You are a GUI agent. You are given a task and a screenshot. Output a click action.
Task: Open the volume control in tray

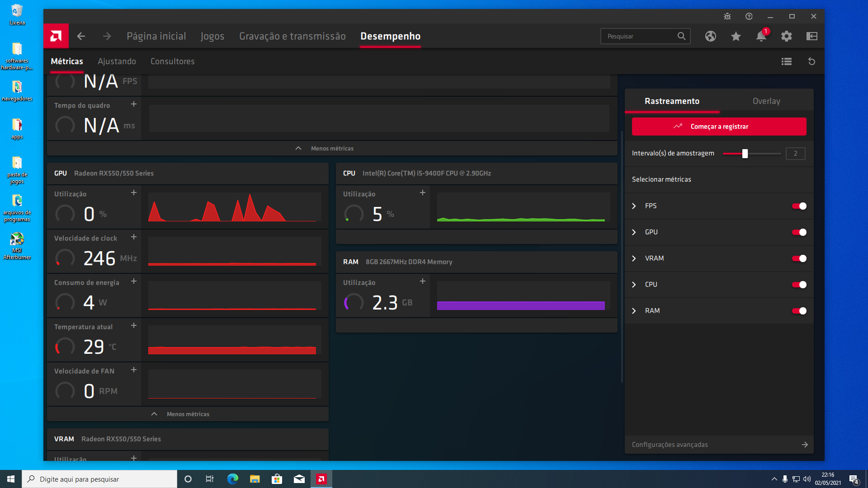pos(807,479)
